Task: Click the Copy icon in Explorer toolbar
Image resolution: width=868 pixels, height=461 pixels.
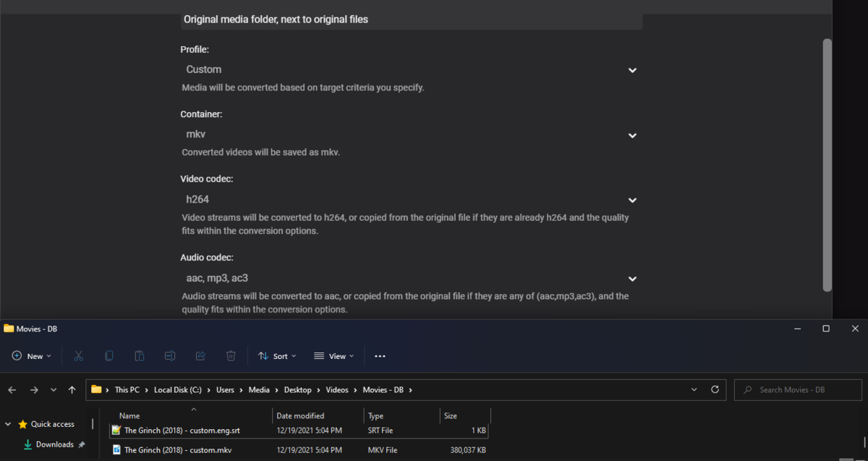Action: pos(109,356)
